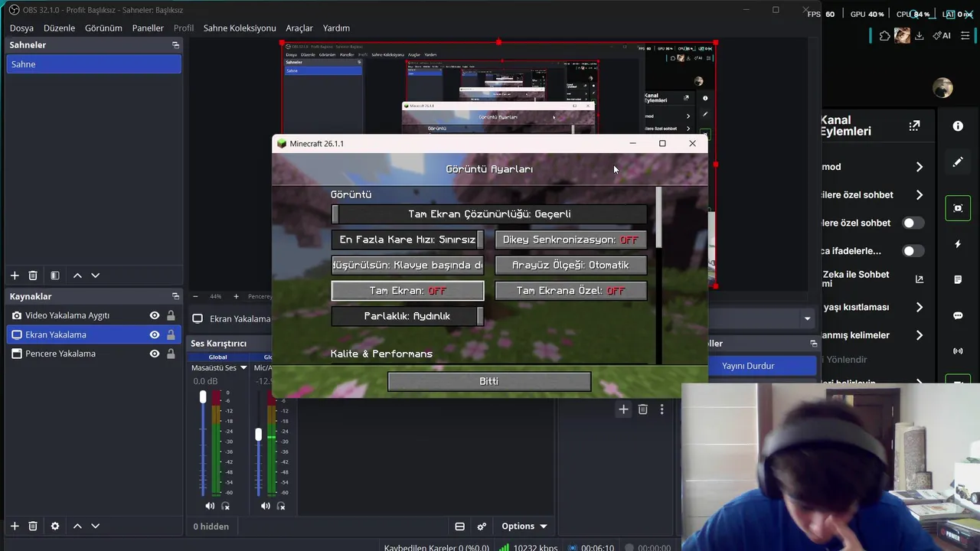Image resolution: width=980 pixels, height=551 pixels.
Task: Expand the 'mod' chevron in Kanal Eylemleri
Action: pyautogui.click(x=920, y=167)
